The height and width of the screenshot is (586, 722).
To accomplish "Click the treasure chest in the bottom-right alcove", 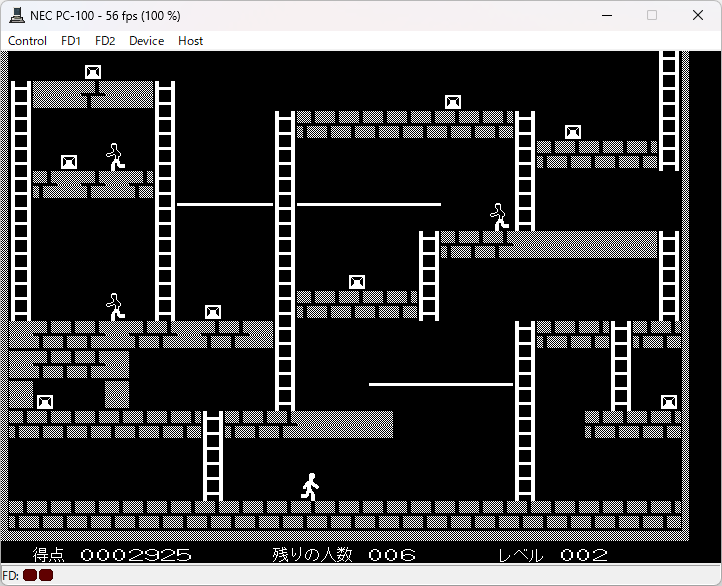I will point(669,402).
